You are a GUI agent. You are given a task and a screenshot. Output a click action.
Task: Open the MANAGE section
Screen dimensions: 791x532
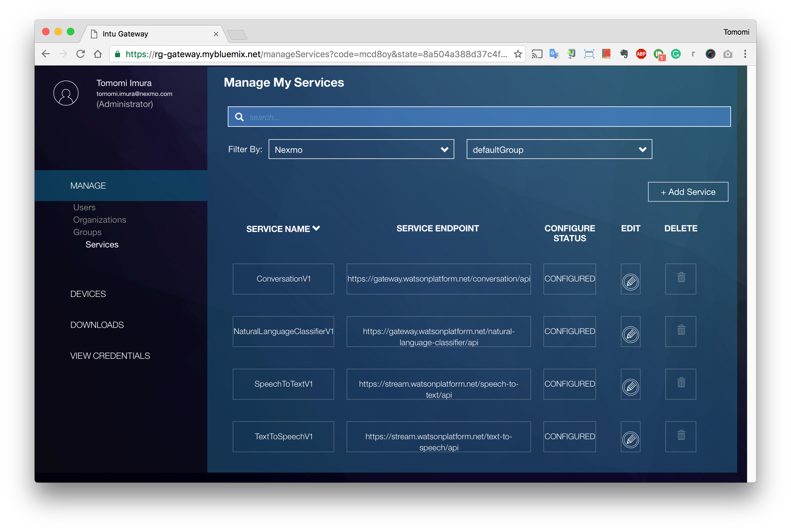click(x=88, y=186)
